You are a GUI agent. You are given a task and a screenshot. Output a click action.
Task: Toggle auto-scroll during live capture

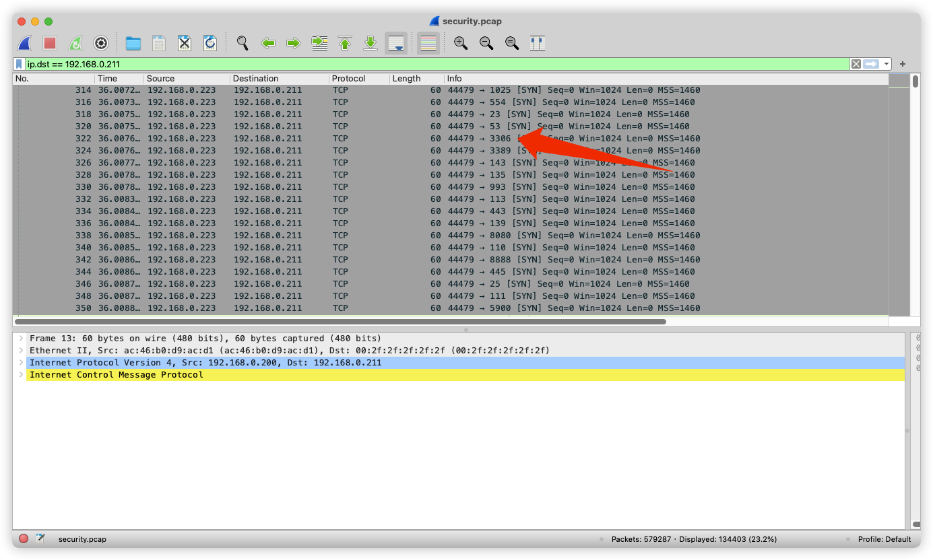pos(396,43)
